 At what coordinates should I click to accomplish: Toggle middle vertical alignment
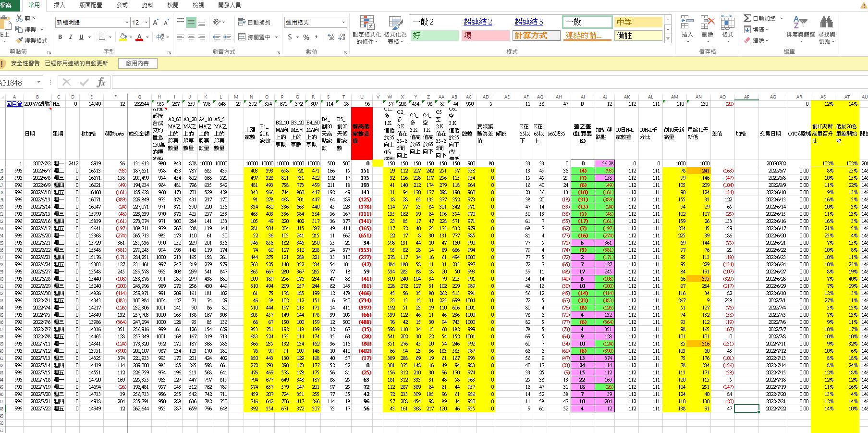point(191,22)
